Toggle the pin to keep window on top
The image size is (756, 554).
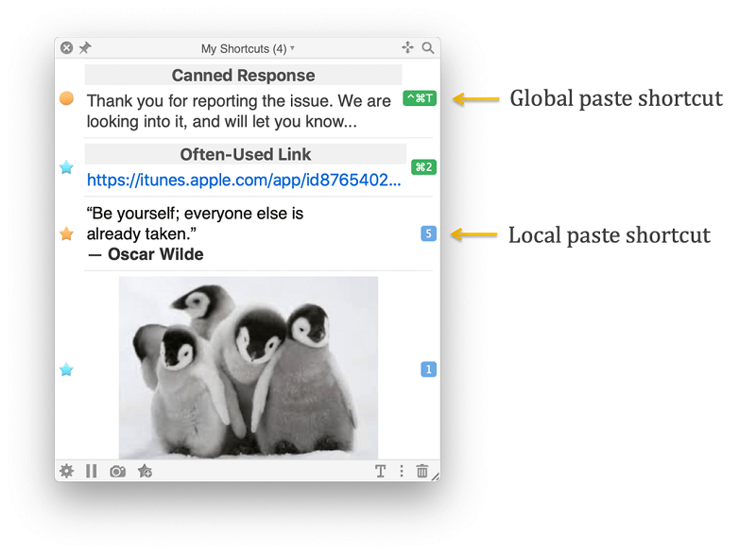85,47
